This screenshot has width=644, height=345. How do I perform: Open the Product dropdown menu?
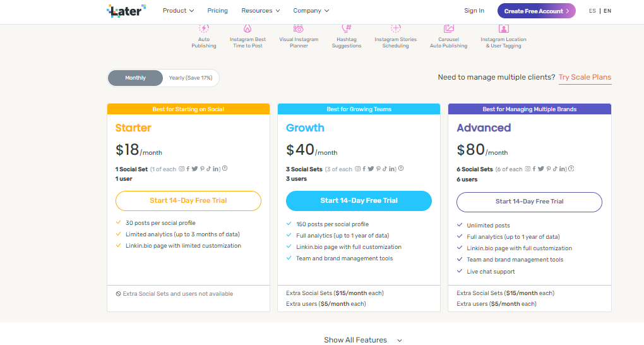(178, 11)
